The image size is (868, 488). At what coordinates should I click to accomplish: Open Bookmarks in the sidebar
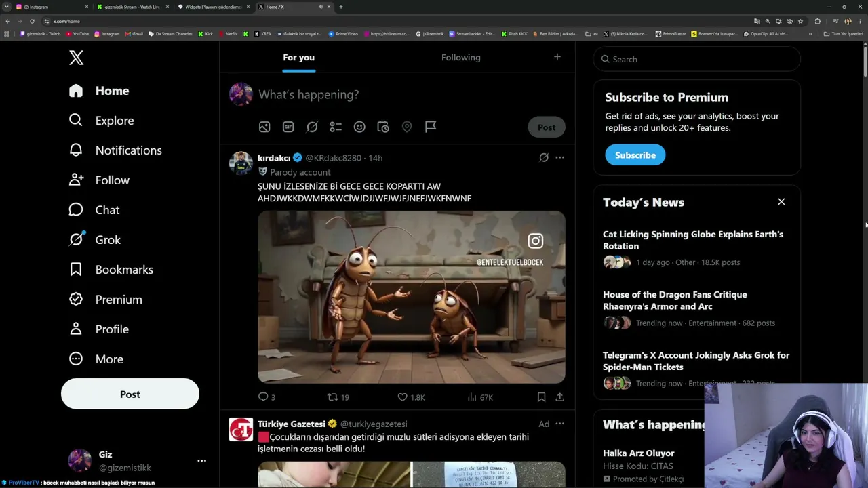(x=111, y=270)
